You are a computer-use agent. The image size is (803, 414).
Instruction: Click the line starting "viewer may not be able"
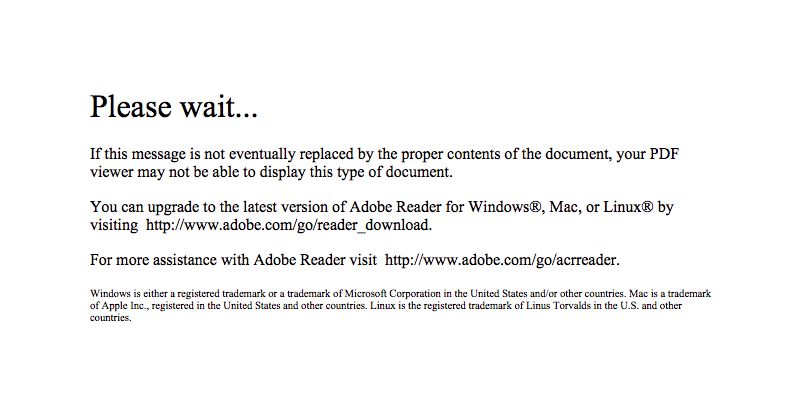(x=271, y=172)
